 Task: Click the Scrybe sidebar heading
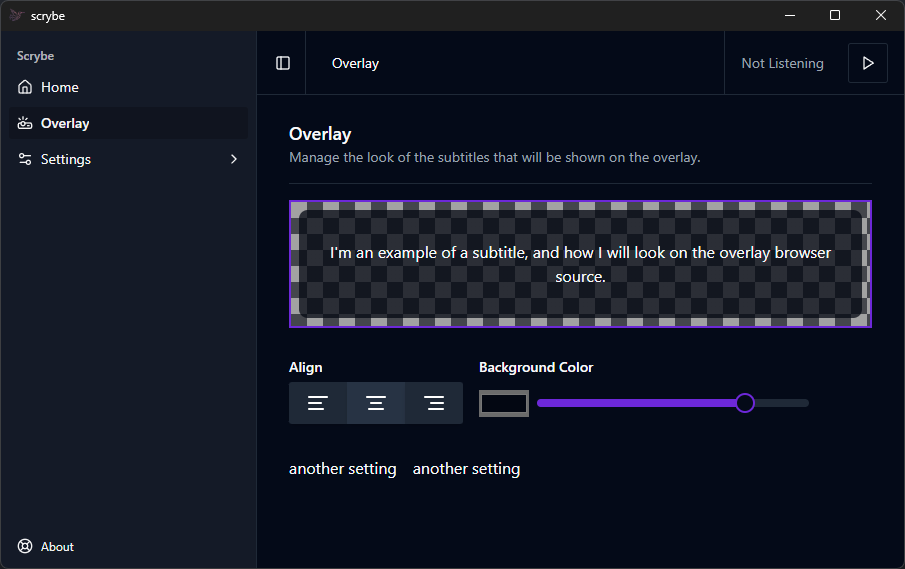point(35,56)
